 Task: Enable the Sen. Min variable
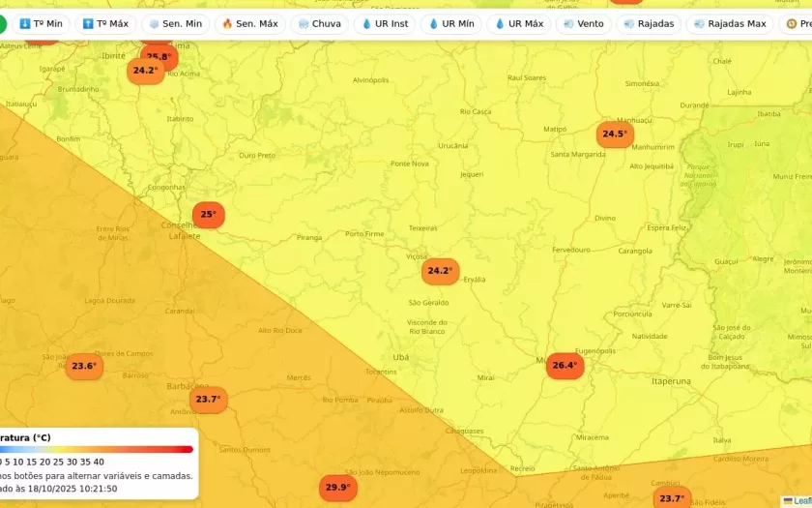175,24
